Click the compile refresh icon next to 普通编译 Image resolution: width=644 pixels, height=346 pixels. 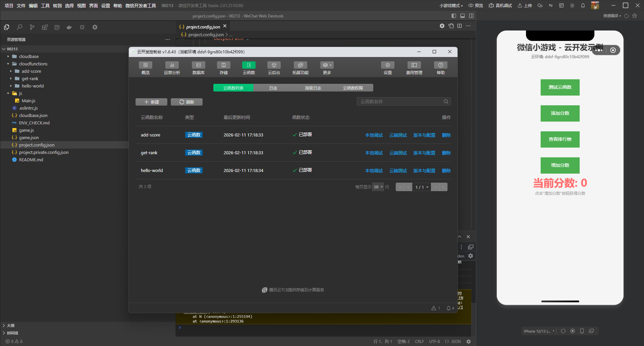pyautogui.click(x=627, y=16)
